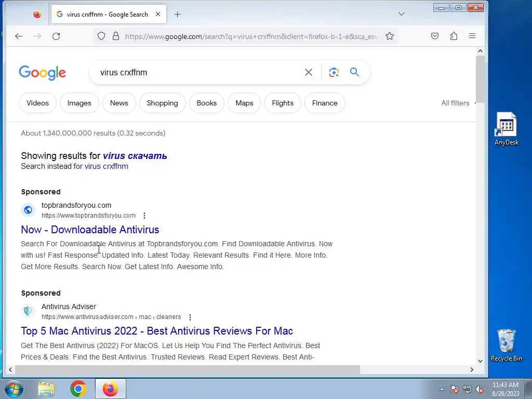
Task: Open topbrandsforyou ad options dots
Action: (x=144, y=216)
